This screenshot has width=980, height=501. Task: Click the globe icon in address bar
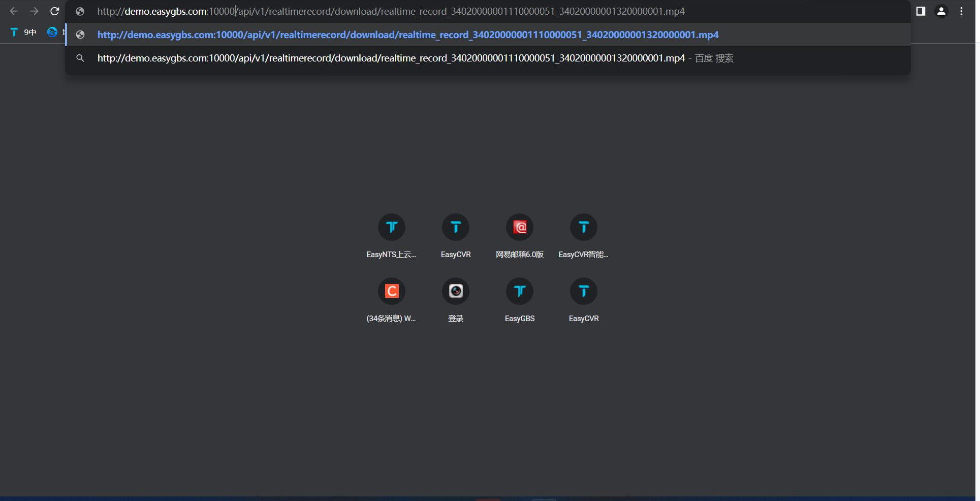click(80, 11)
